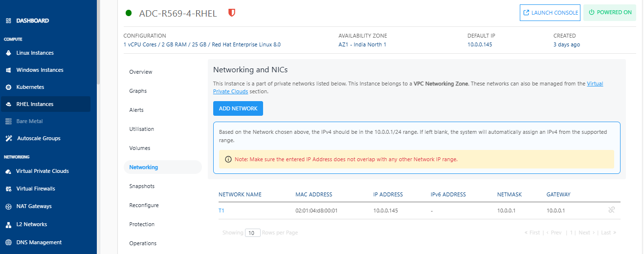Click the Launch Console button
This screenshot has width=644, height=254.
(x=550, y=13)
